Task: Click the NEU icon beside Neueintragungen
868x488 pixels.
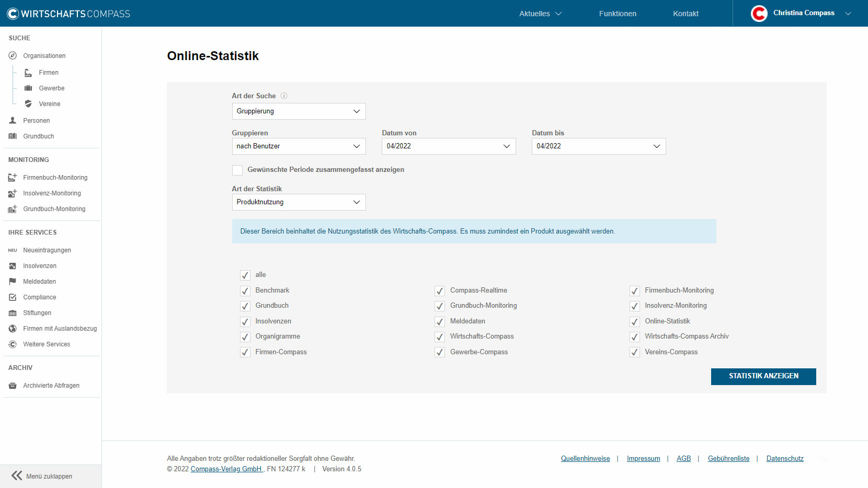Action: tap(13, 250)
